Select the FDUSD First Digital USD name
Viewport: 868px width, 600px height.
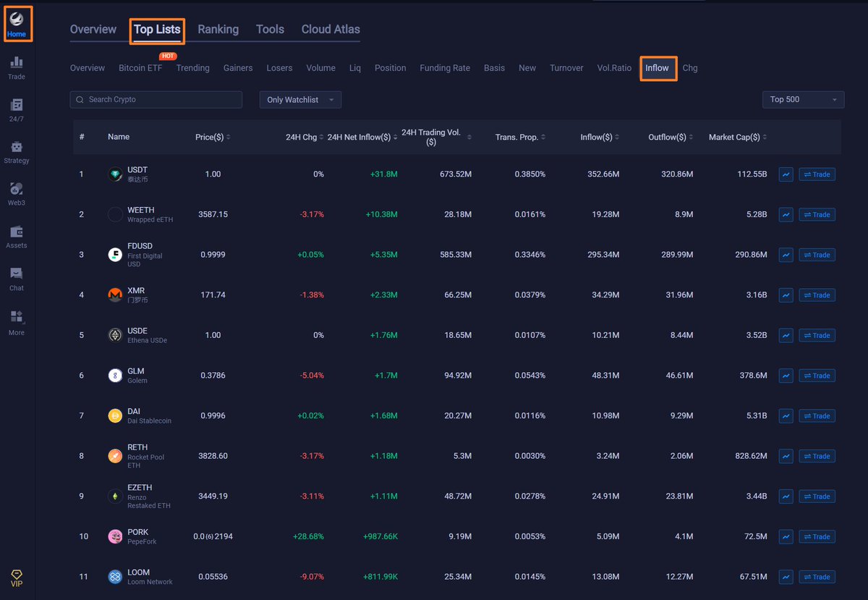coord(145,255)
